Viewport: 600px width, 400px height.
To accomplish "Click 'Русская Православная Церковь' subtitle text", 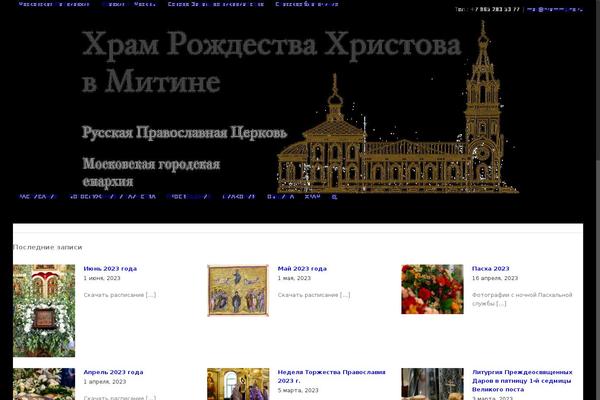I will (x=184, y=132).
